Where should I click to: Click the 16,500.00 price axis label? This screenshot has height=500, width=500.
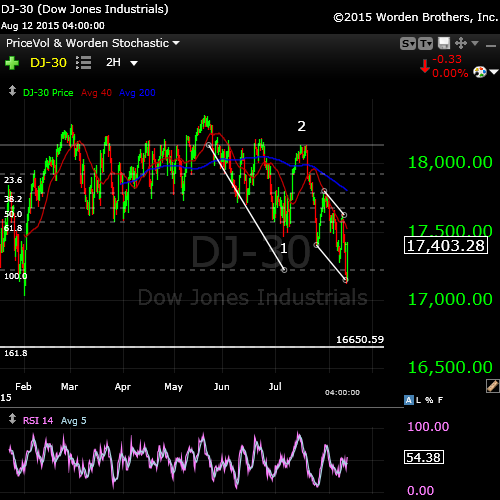coord(450,367)
